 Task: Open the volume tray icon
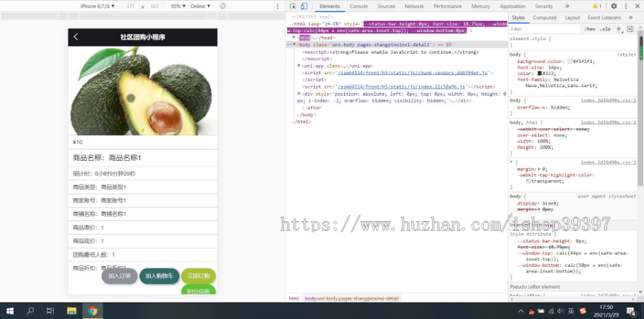coord(561,311)
